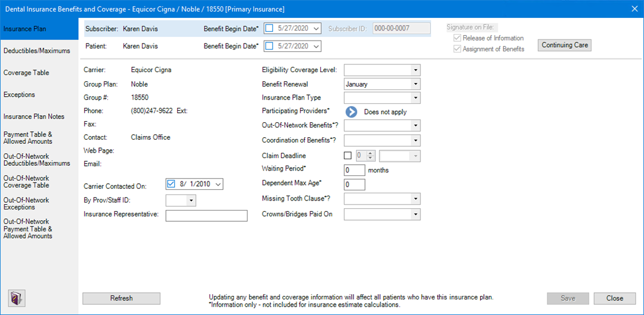Expand the Benefit Renewal month dropdown
This screenshot has width=644, height=315.
[415, 84]
